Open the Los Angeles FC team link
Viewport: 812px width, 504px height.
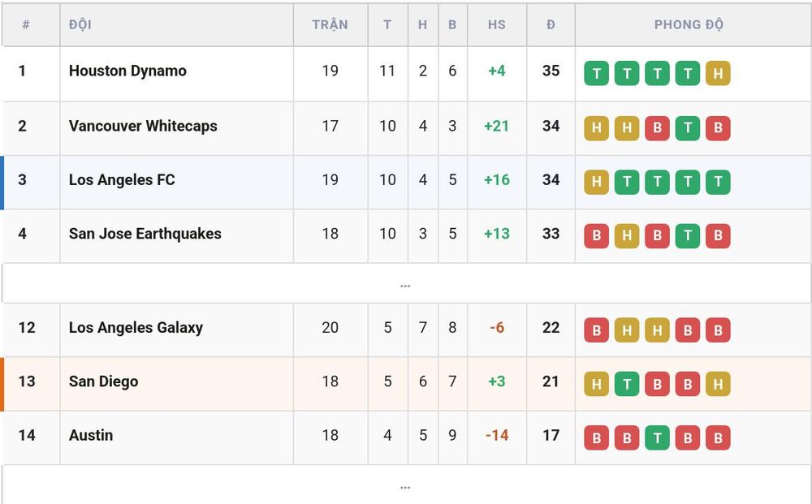coord(122,179)
